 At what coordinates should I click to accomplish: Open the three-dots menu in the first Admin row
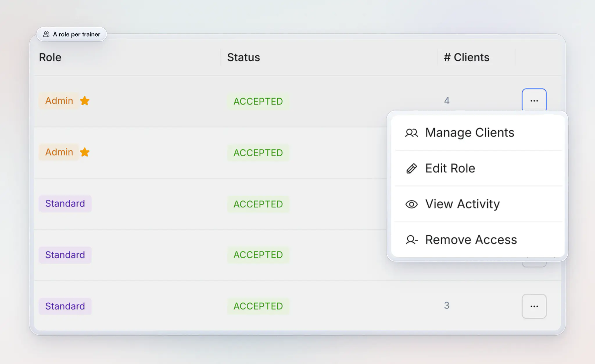534,100
